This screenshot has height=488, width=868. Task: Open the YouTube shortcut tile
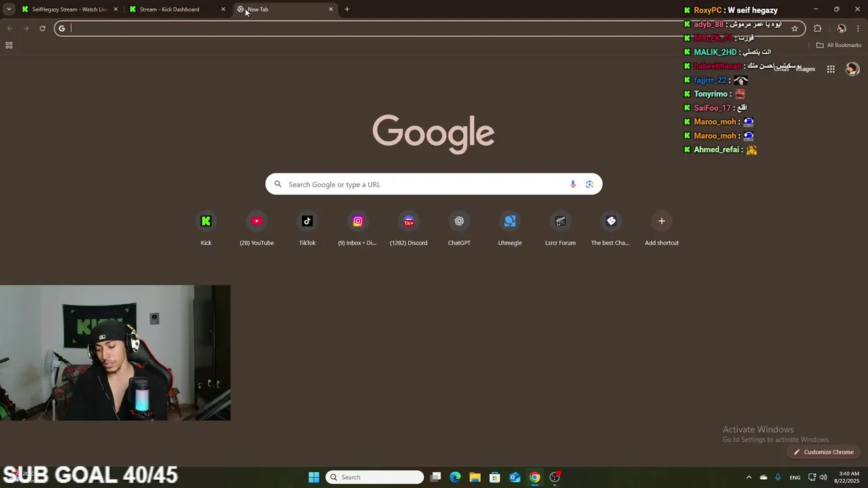tap(256, 229)
